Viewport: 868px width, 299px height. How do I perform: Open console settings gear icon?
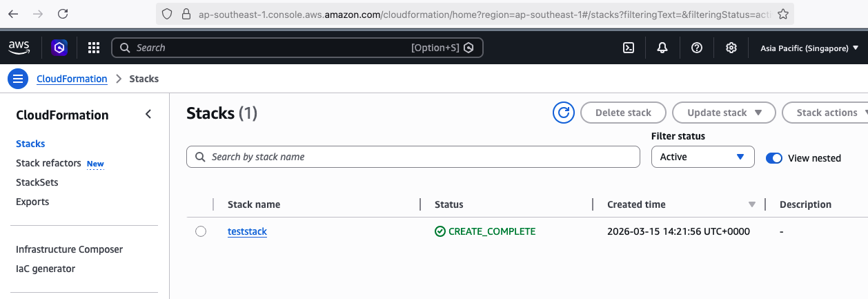[x=731, y=48]
